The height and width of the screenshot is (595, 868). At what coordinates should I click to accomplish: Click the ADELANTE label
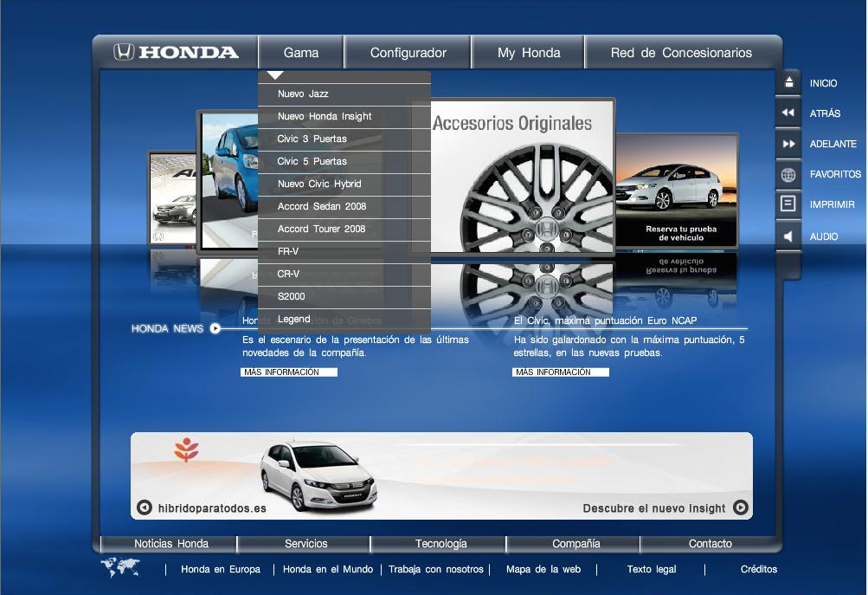pyautogui.click(x=833, y=144)
